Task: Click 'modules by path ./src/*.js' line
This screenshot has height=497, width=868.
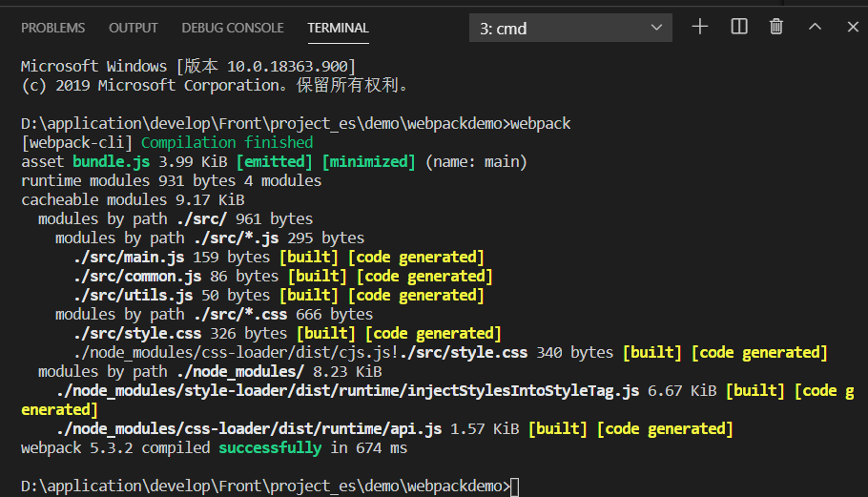Action: [210, 238]
